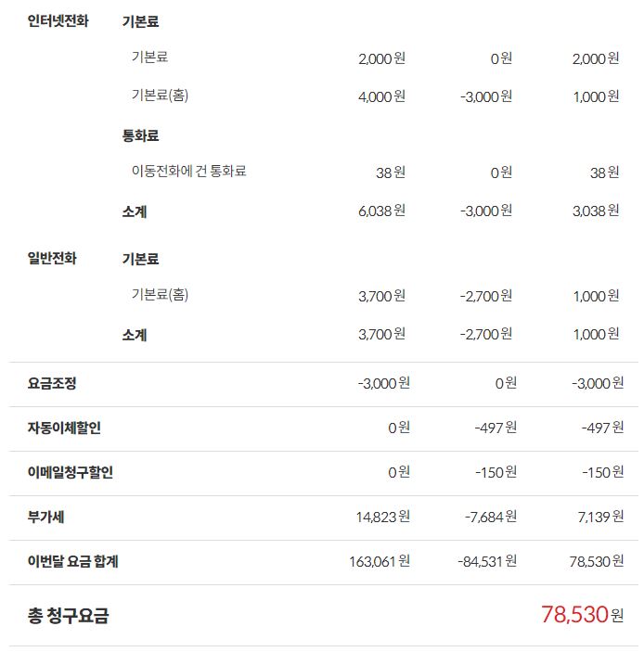
Task: Click the 요금조정 row label
Action: point(53,383)
